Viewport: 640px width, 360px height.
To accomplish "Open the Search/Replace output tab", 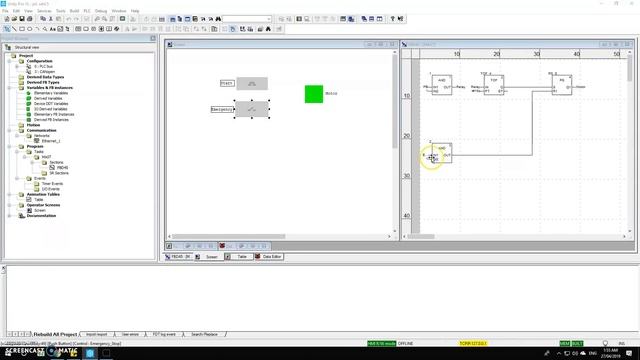I will 204,334.
